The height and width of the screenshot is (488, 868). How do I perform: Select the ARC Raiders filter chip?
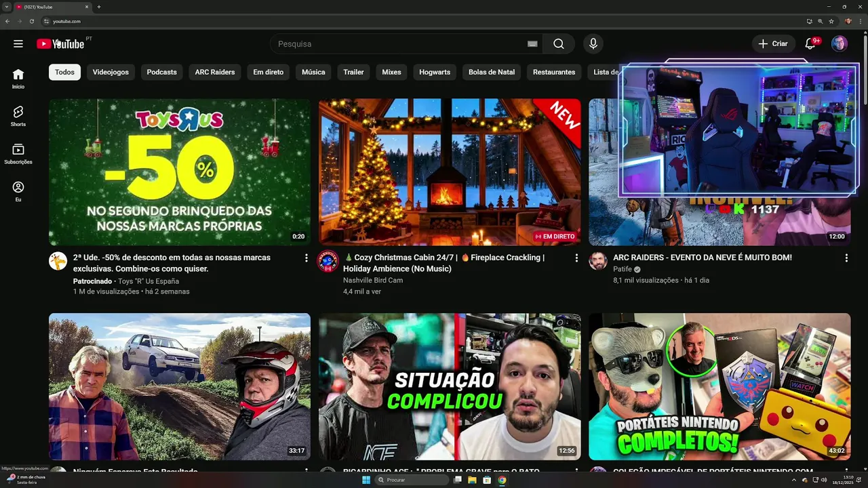pos(215,72)
